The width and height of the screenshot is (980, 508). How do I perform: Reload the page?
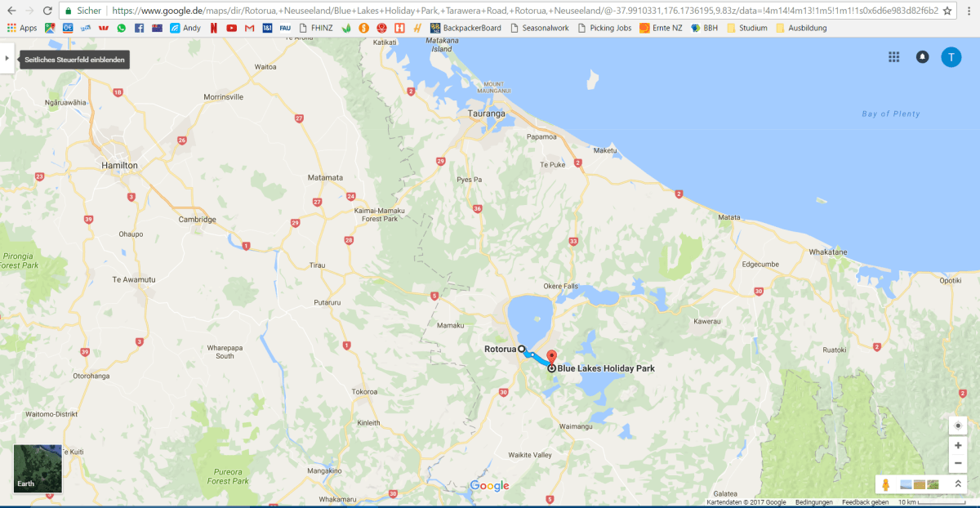[x=48, y=11]
